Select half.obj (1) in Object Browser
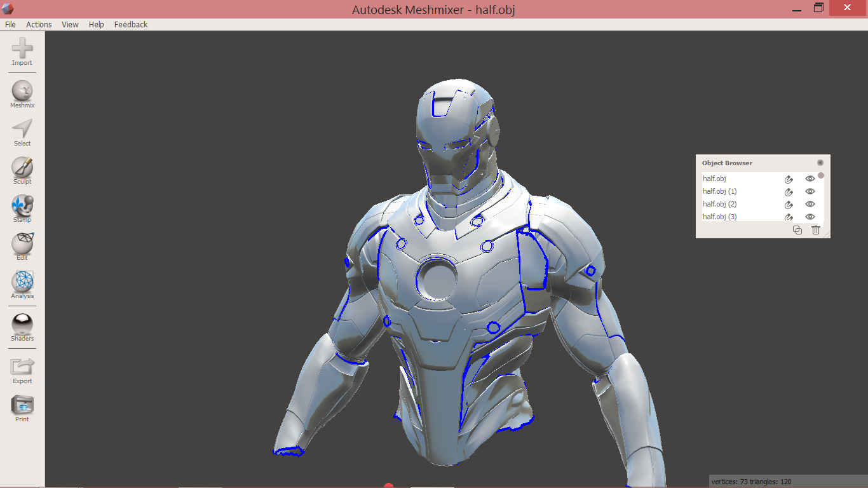This screenshot has height=488, width=868. coord(719,191)
